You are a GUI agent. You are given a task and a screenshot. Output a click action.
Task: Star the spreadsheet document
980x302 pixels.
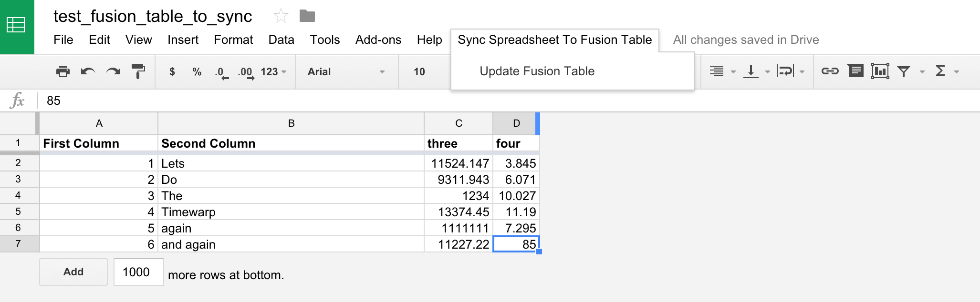281,17
